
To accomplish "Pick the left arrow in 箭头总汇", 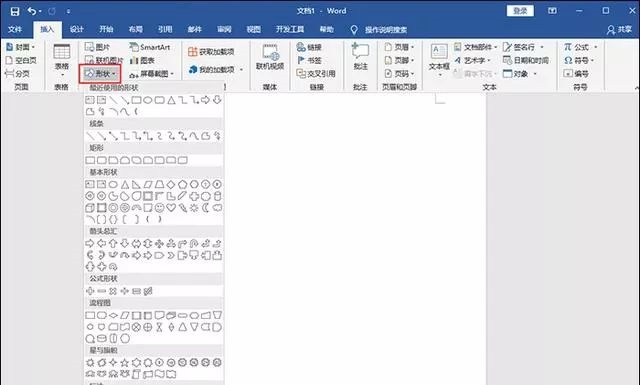I will point(102,244).
